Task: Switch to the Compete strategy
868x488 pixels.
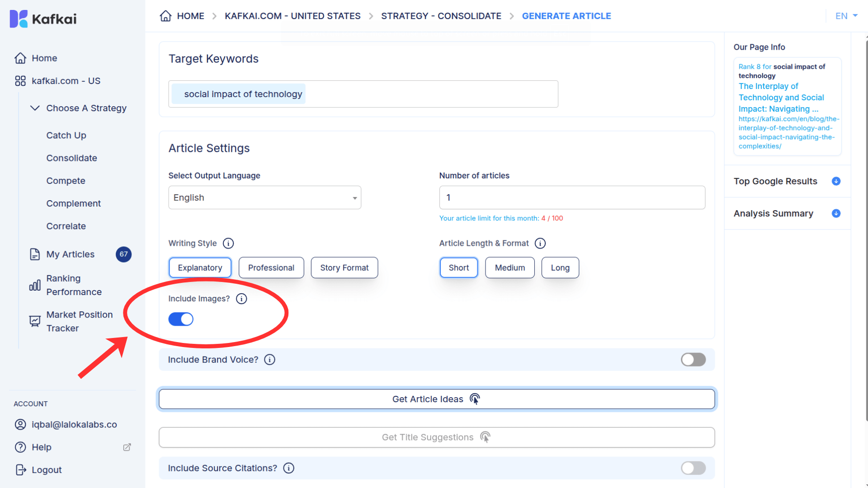Action: [x=66, y=181]
